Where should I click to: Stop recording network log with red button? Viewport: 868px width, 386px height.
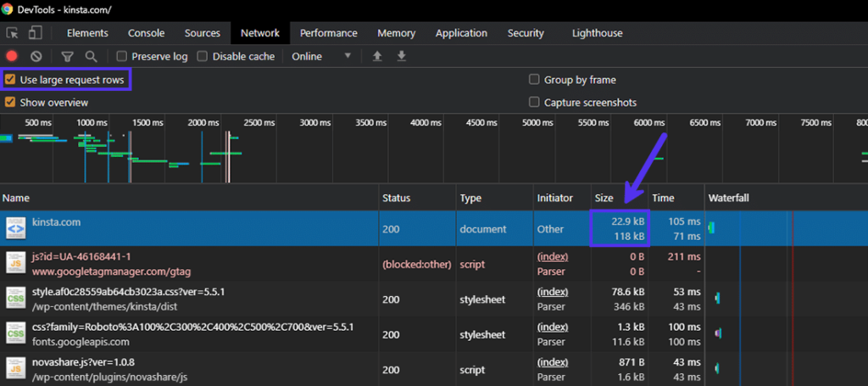click(x=12, y=56)
